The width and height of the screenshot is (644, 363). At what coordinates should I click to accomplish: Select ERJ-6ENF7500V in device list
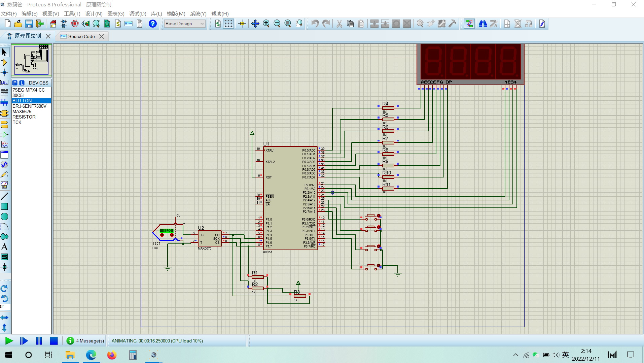coord(31,106)
